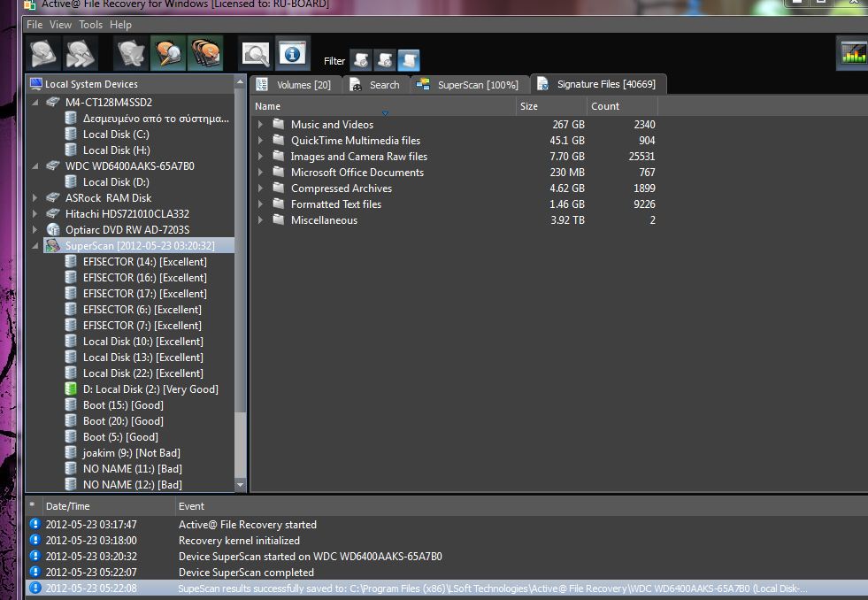Expand the QuickTime Multimedia files folder
Image resolution: width=868 pixels, height=600 pixels.
click(x=260, y=141)
